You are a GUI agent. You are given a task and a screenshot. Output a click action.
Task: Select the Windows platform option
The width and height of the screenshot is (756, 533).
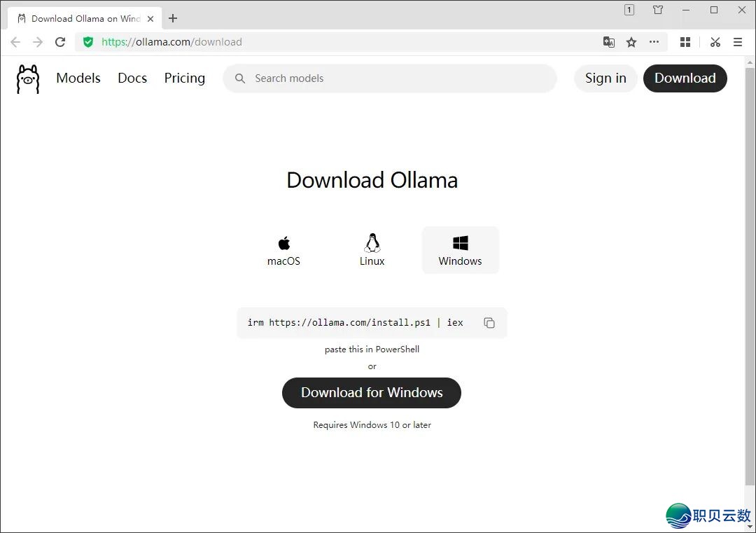tap(461, 250)
